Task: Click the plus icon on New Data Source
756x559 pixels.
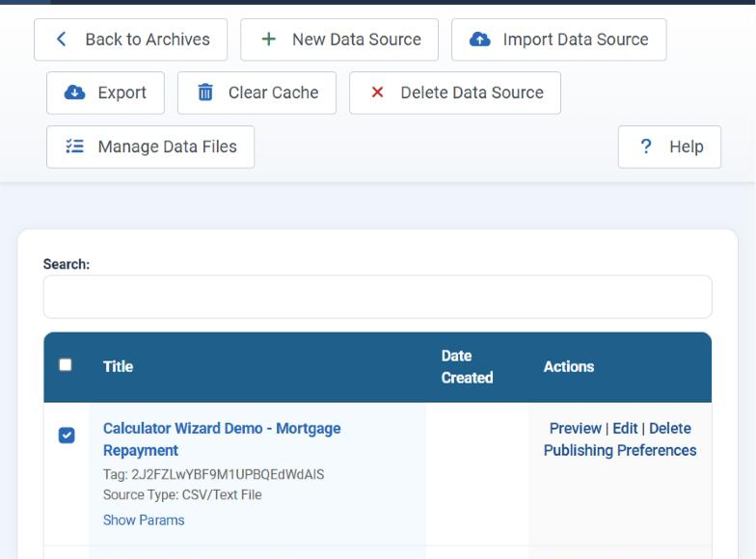Action: pyautogui.click(x=268, y=39)
